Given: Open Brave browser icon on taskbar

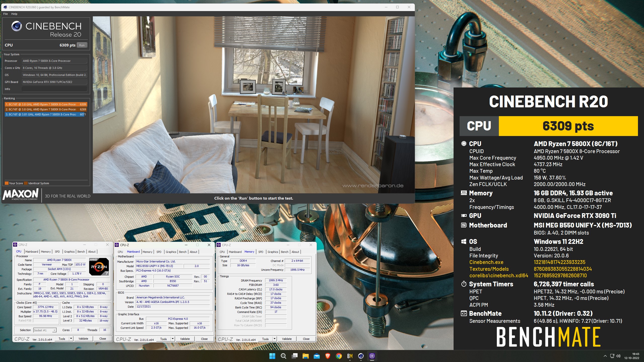Looking at the screenshot, I should pos(328,356).
